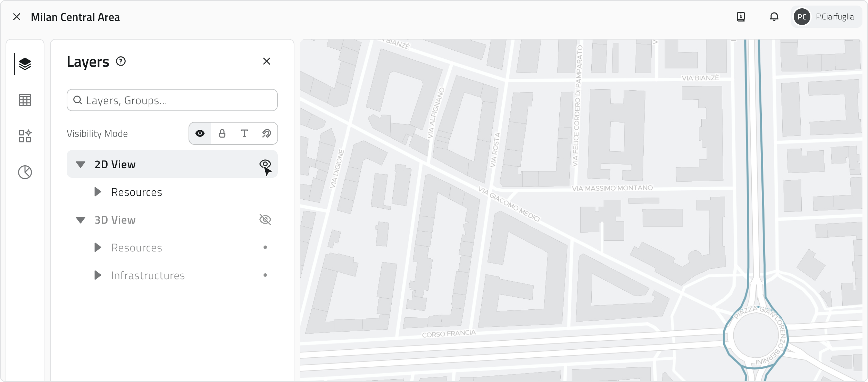The image size is (868, 382).
Task: Open the P.Ciarfuglia user profile
Action: (x=826, y=17)
